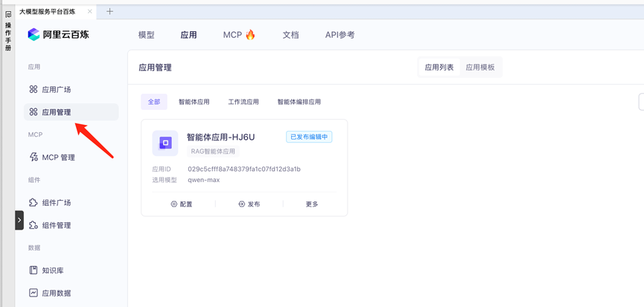Click the 阿里云百炼 logo icon
The image size is (644, 307).
[34, 34]
